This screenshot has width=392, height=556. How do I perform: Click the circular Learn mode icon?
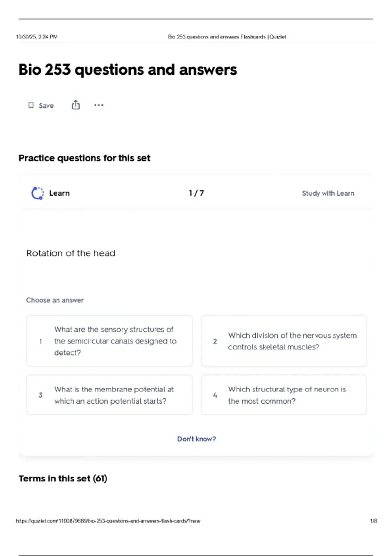click(x=38, y=193)
